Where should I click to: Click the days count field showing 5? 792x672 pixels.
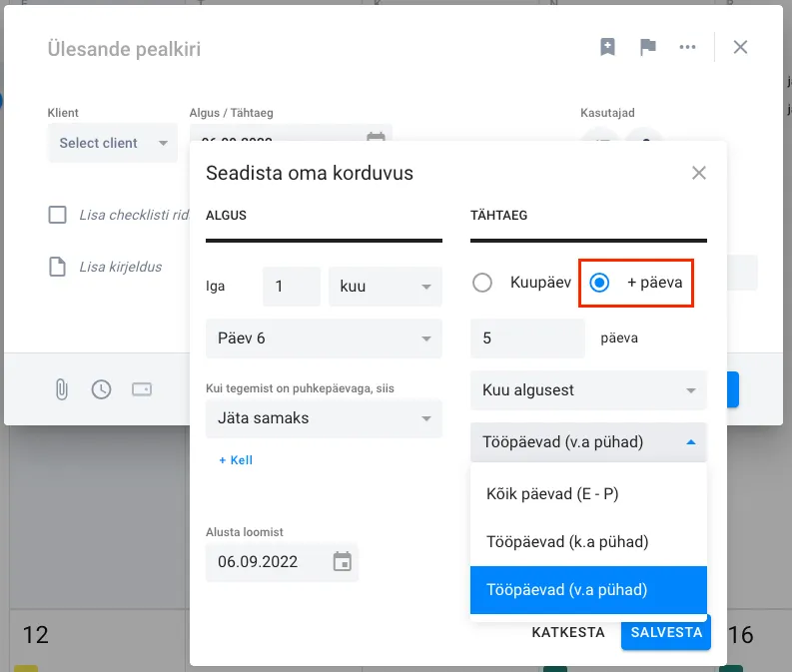[x=527, y=338]
